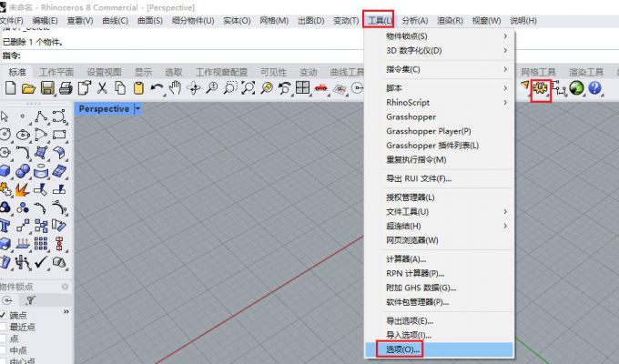Choose 导出选项(E)... menu entry
The width and height of the screenshot is (619, 364).
[440, 321]
